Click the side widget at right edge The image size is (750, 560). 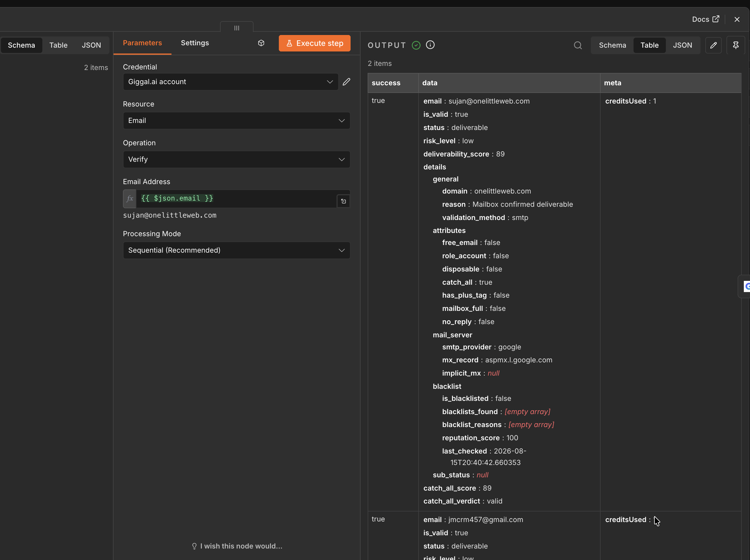[744, 286]
